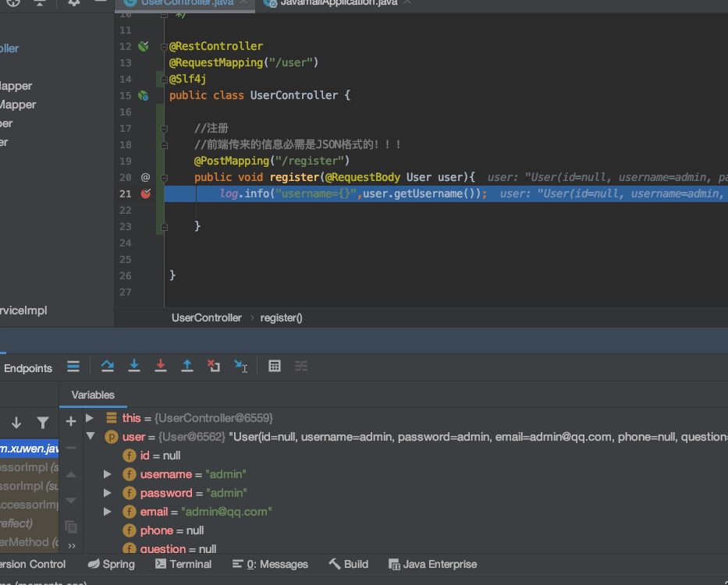Expand the 'email' field node
Image resolution: width=728 pixels, height=585 pixels.
[108, 512]
